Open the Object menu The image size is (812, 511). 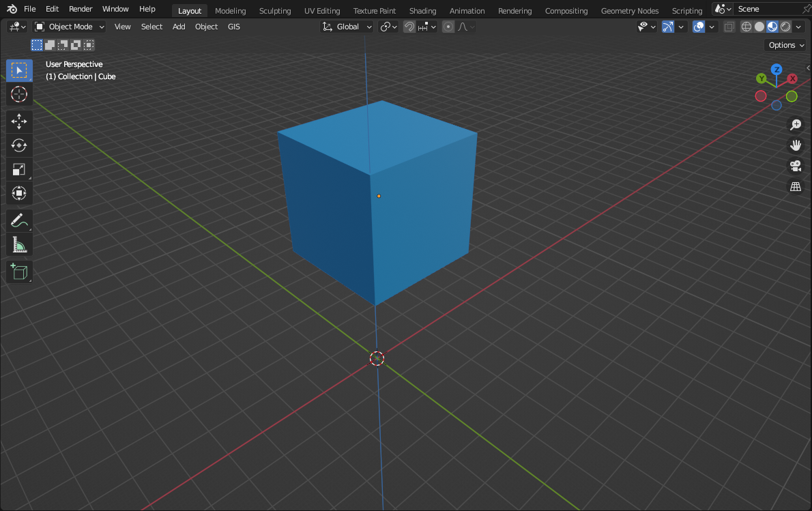(x=206, y=26)
